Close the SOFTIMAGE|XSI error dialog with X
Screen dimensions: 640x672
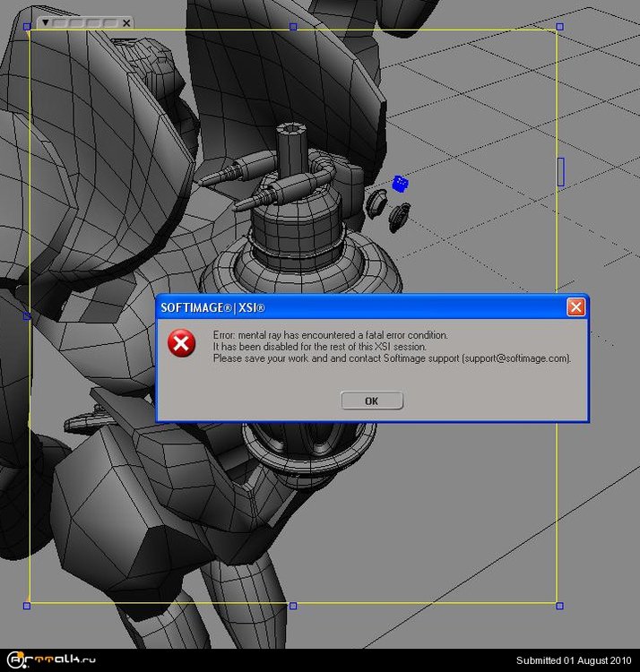click(x=575, y=307)
